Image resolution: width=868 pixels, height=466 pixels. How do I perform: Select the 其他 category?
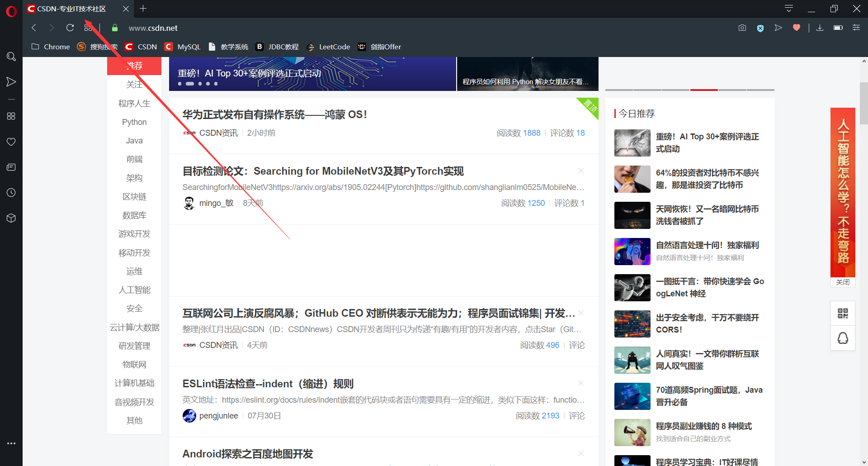[134, 420]
